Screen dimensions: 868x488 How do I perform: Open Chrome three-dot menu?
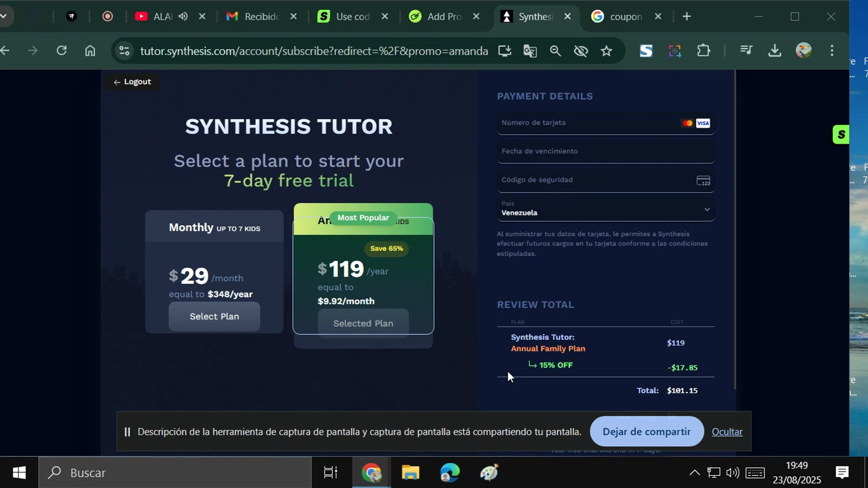pyautogui.click(x=832, y=50)
